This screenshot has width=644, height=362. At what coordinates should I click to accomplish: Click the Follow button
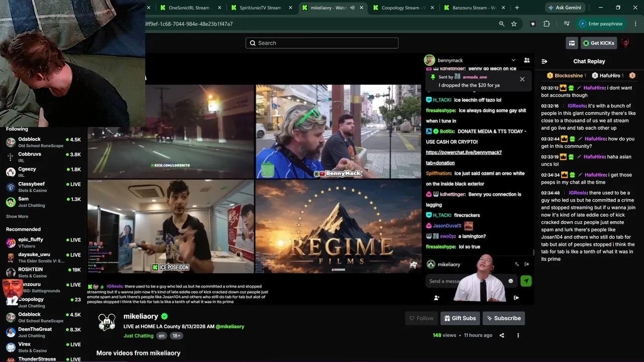click(x=421, y=318)
